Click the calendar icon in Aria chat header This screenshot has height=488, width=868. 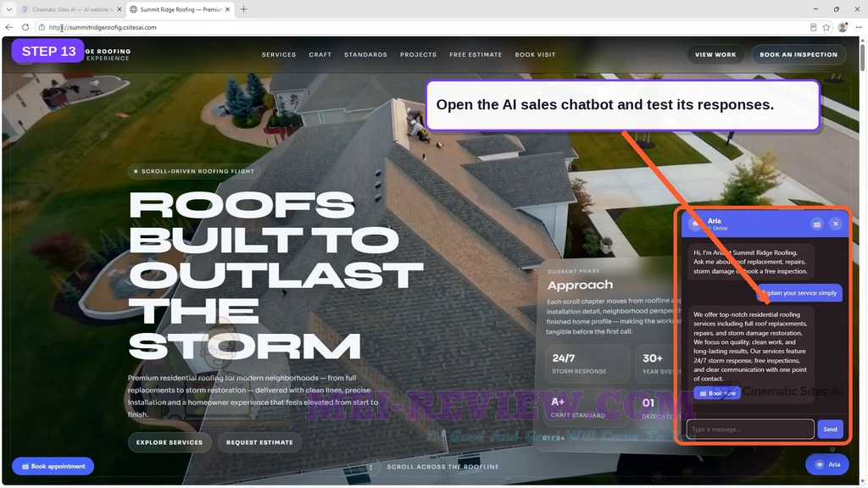(816, 224)
